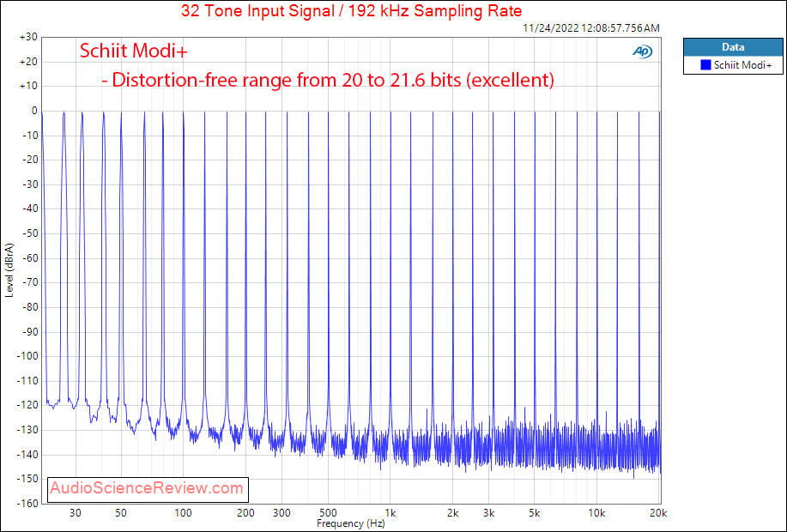Click the +20 level axis tick label
The width and height of the screenshot is (787, 532).
[x=28, y=62]
